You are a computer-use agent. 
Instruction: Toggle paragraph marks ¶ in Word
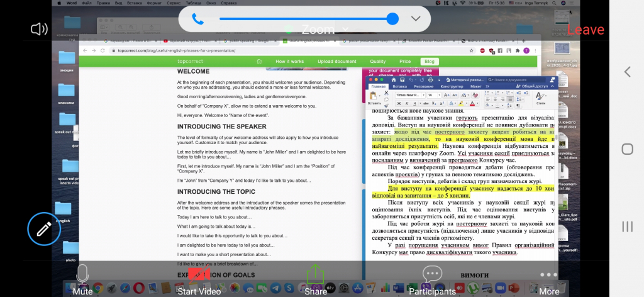coord(518,106)
